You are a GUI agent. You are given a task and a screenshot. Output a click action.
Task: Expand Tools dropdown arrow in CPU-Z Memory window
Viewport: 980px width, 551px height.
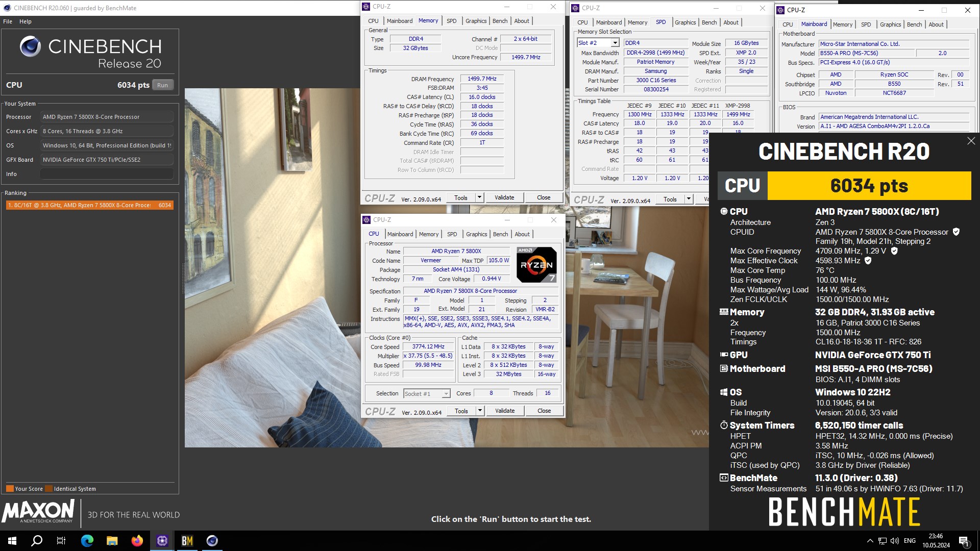click(x=479, y=197)
